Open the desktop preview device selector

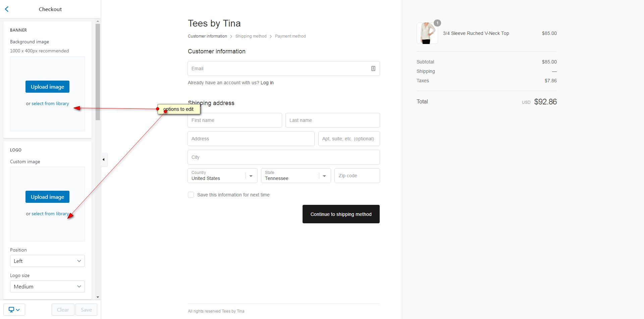(x=14, y=310)
